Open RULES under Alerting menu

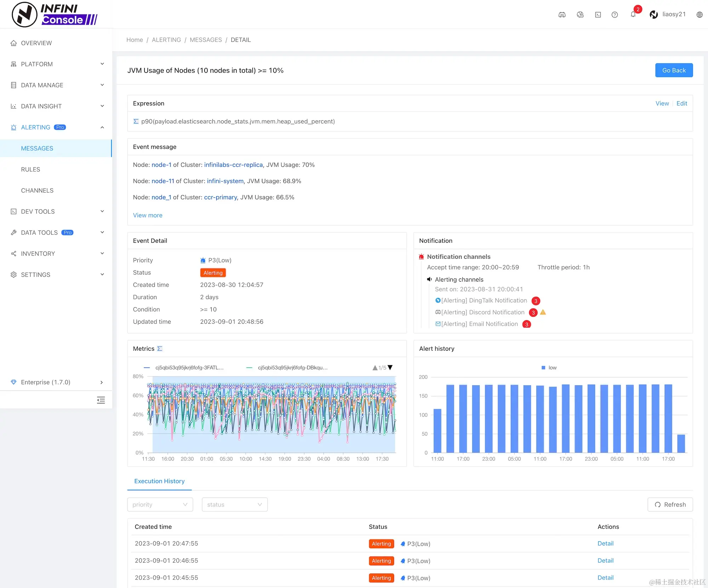[x=30, y=169]
